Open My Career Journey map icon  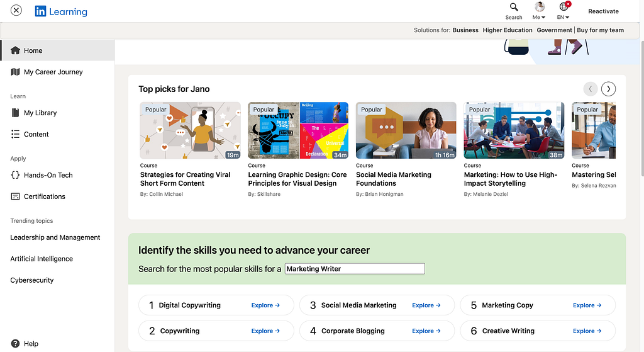[x=15, y=72]
